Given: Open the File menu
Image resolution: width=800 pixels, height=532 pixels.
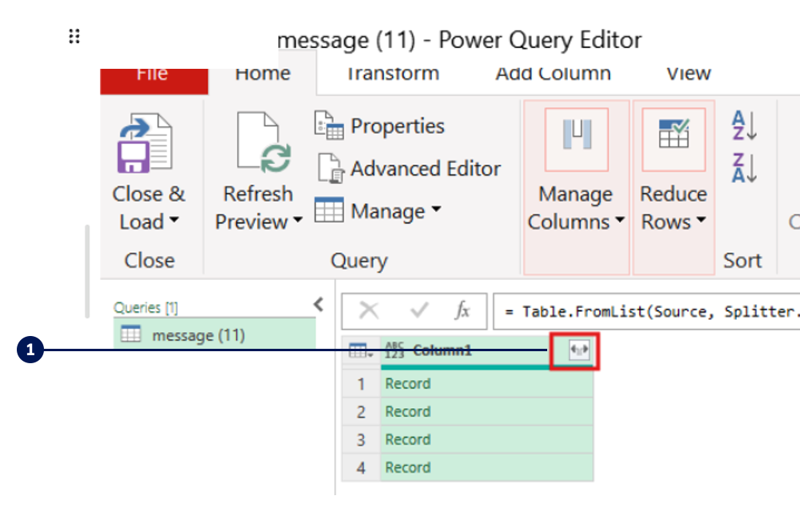Looking at the screenshot, I should click(152, 74).
